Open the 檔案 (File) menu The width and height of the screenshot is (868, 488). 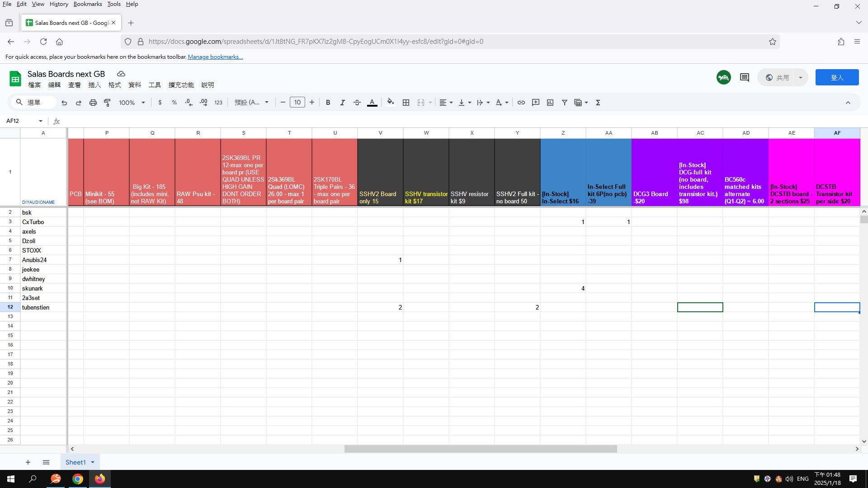34,85
